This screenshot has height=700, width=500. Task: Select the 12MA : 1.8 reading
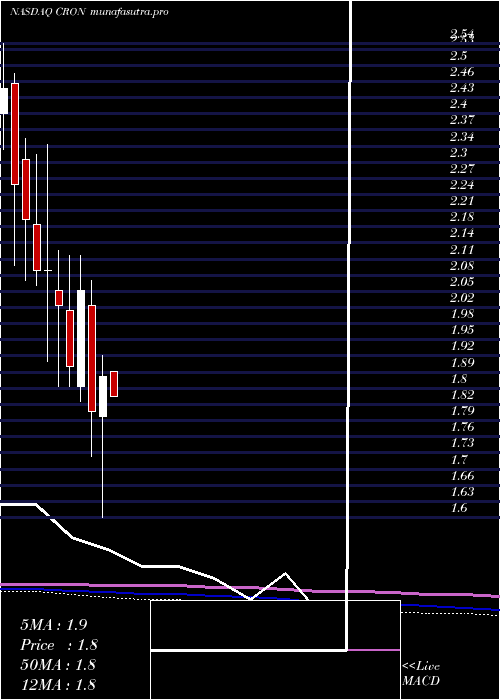(58, 684)
